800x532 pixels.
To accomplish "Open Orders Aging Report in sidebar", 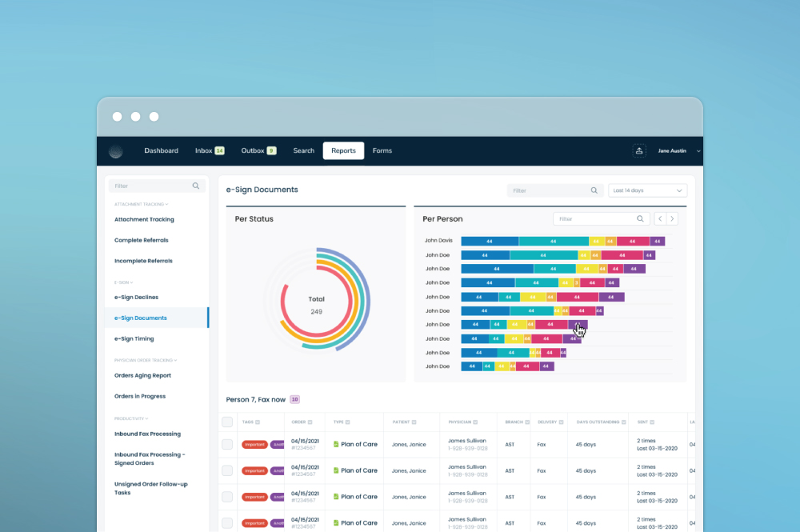I will (142, 375).
